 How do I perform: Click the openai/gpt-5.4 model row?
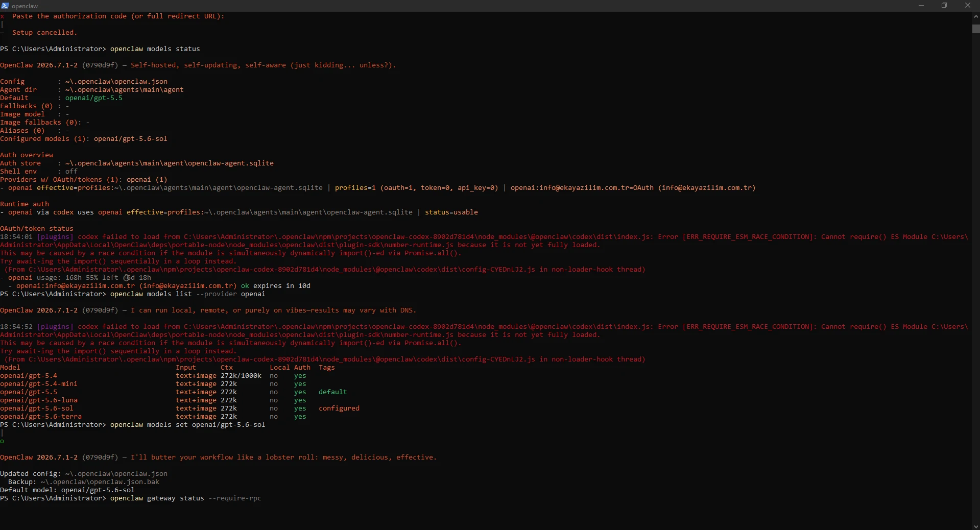coord(153,376)
